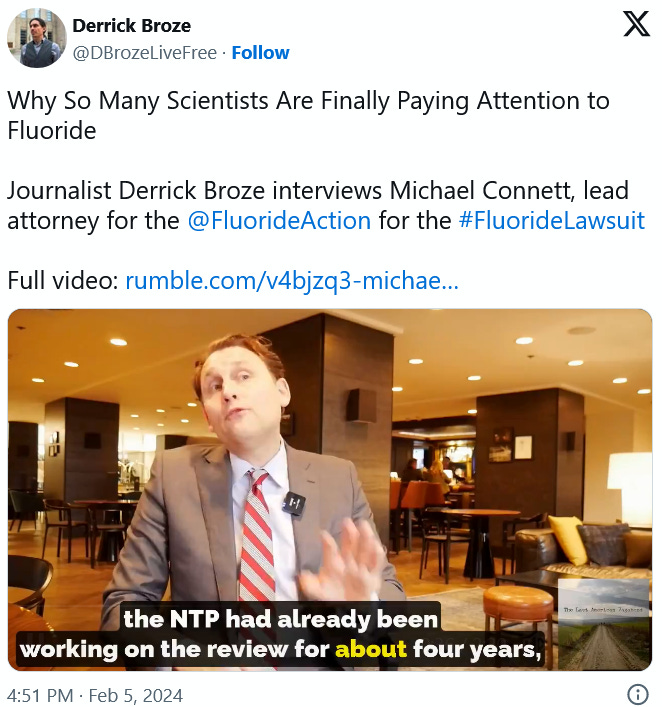Click the road album art thumbnail
The height and width of the screenshot is (707, 662).
pos(604,624)
